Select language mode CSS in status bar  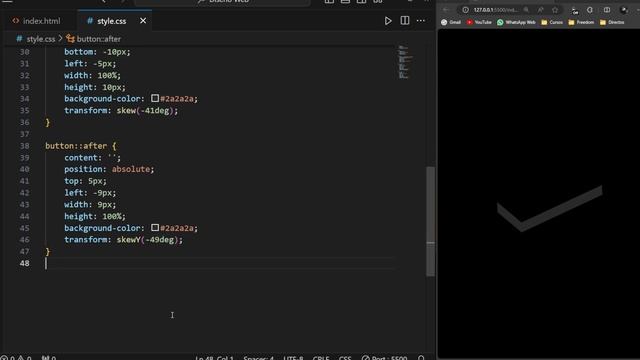[345, 358]
